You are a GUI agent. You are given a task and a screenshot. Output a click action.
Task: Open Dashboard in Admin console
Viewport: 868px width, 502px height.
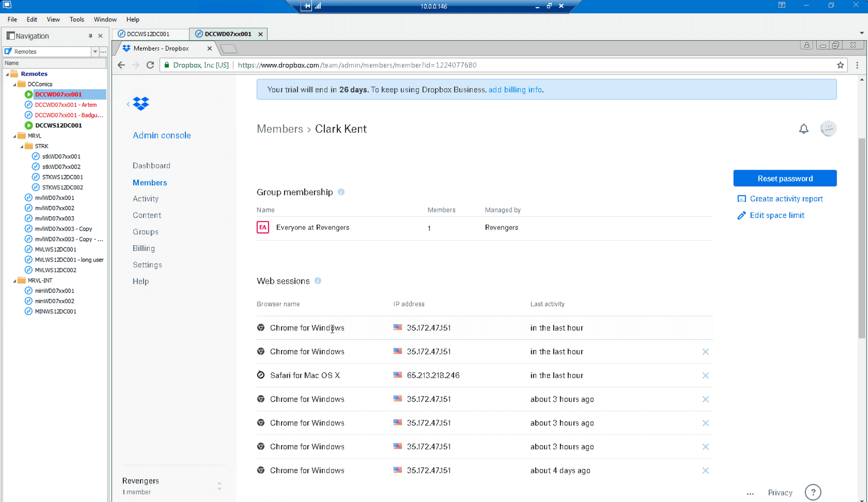click(151, 166)
